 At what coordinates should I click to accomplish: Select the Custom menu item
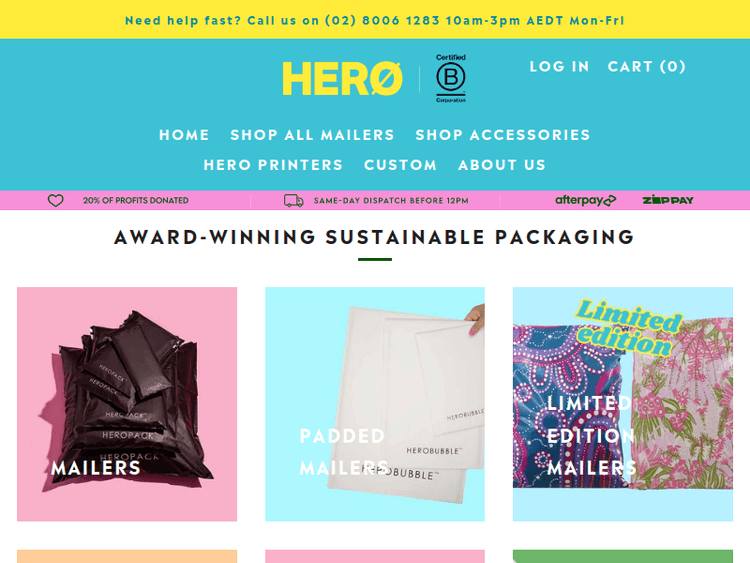pyautogui.click(x=400, y=165)
